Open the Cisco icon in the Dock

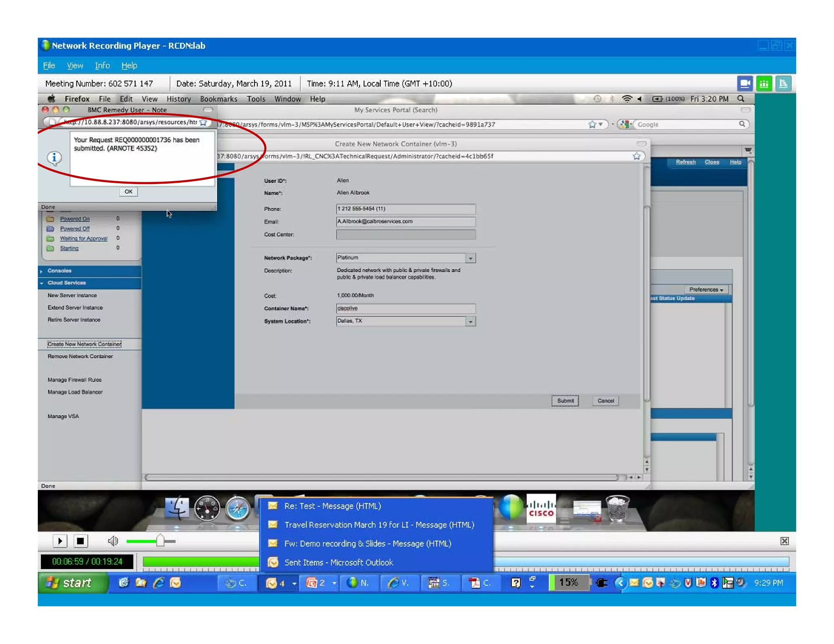[541, 508]
